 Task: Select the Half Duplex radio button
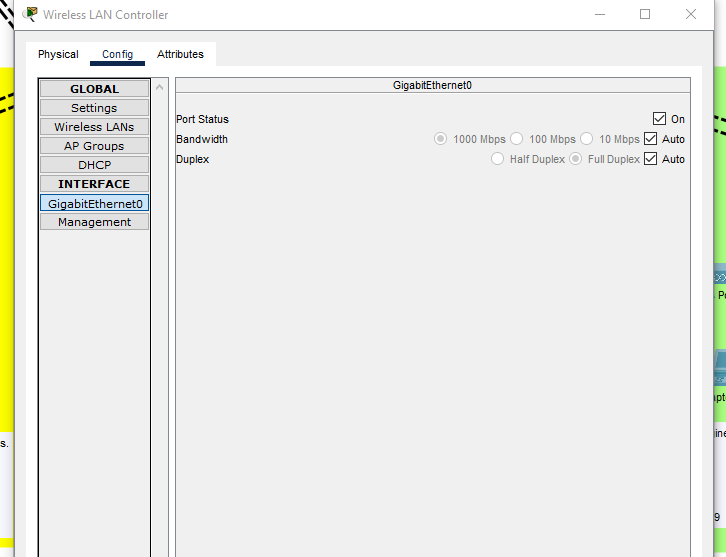[497, 159]
